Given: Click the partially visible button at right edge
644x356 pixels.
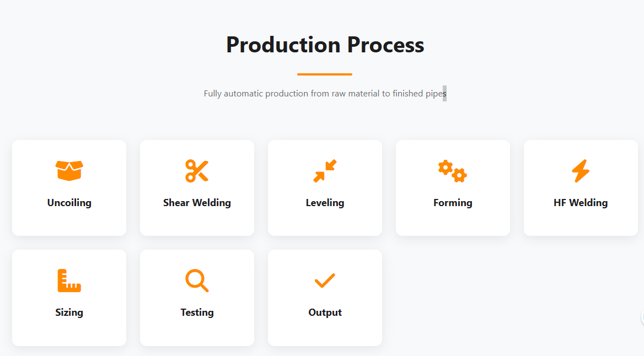Looking at the screenshot, I should tap(642, 317).
